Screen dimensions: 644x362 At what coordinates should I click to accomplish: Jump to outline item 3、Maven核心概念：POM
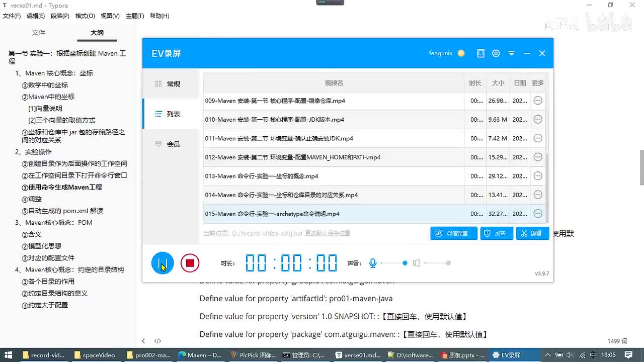pyautogui.click(x=54, y=222)
